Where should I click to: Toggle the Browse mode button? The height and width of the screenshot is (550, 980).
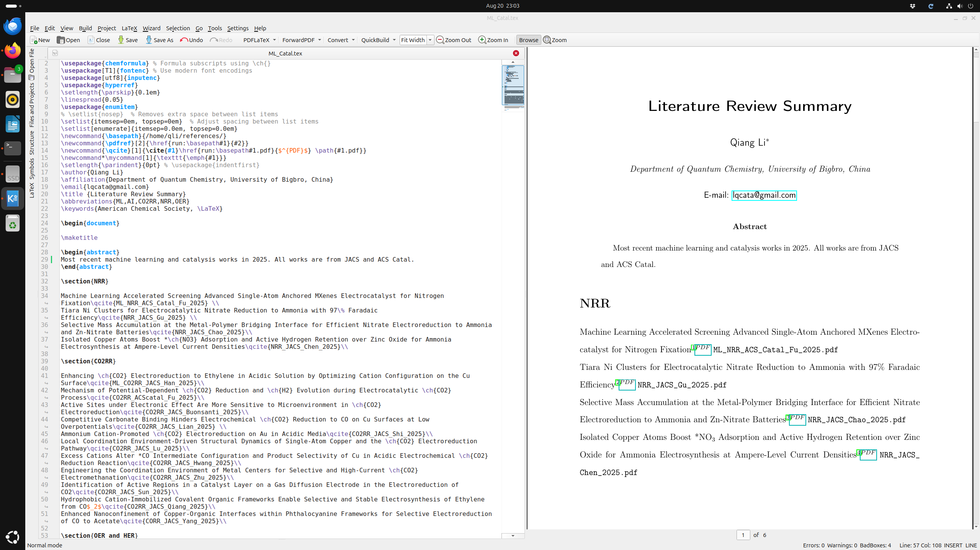(x=528, y=40)
